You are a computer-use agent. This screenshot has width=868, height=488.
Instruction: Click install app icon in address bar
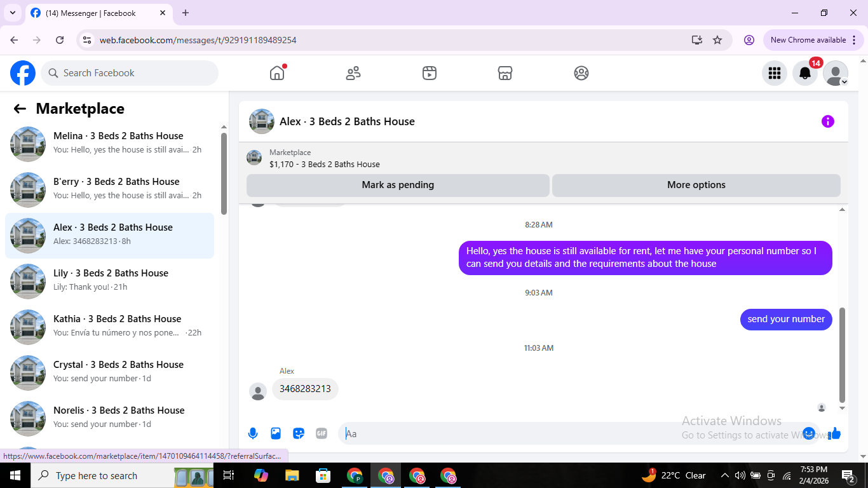coord(697,40)
